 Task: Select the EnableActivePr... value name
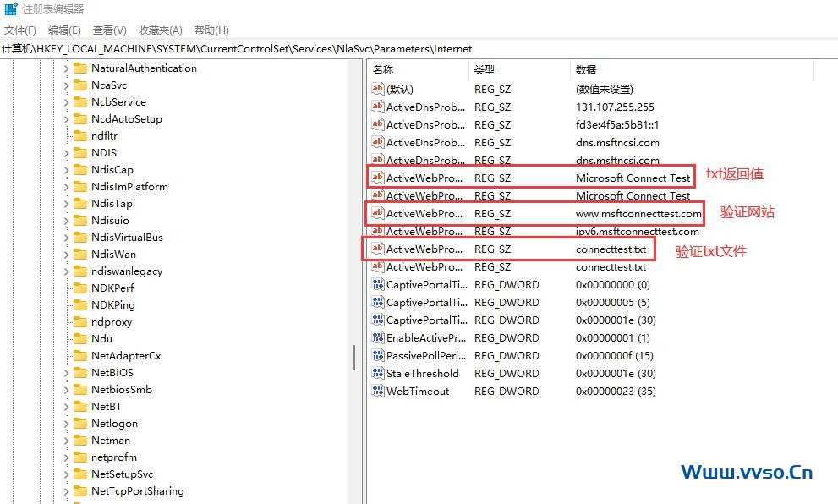tap(426, 337)
